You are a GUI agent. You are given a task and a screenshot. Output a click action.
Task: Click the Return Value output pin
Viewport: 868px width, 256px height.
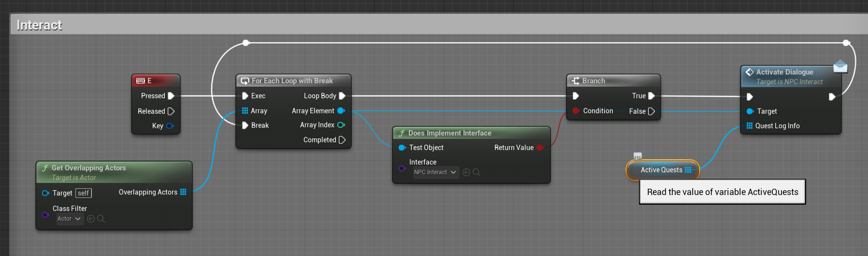540,148
